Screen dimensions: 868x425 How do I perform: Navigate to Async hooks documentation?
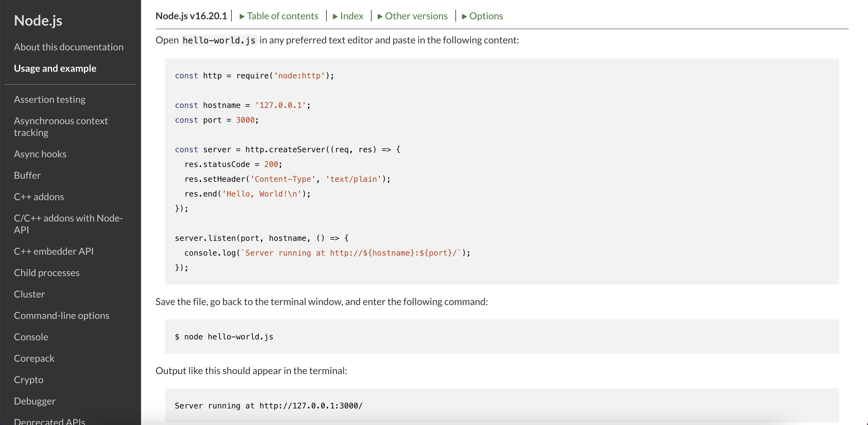[x=40, y=154]
